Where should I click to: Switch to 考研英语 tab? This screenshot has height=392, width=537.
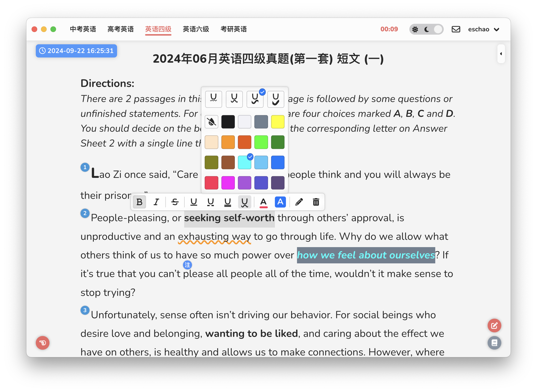234,29
